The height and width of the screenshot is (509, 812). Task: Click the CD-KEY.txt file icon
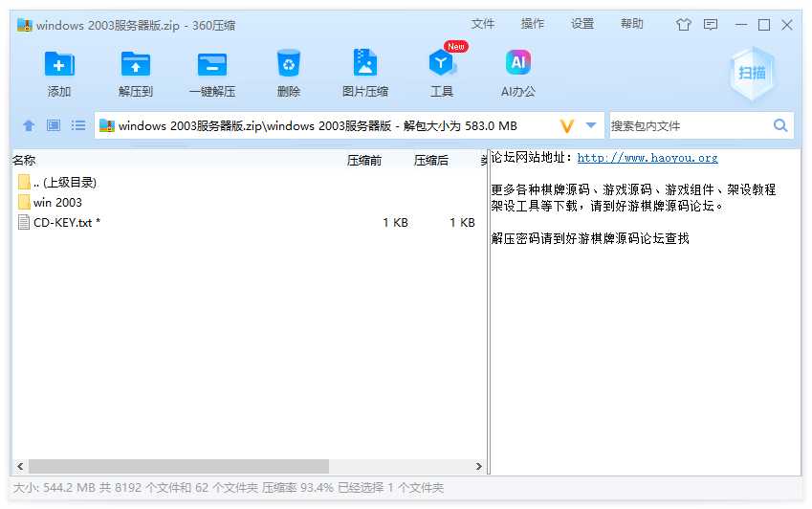[24, 222]
